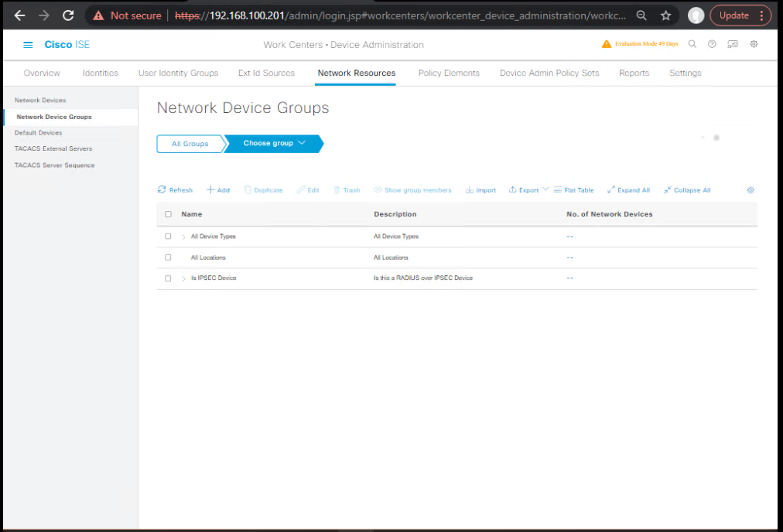
Task: Switch to the Identities tab
Action: click(101, 73)
